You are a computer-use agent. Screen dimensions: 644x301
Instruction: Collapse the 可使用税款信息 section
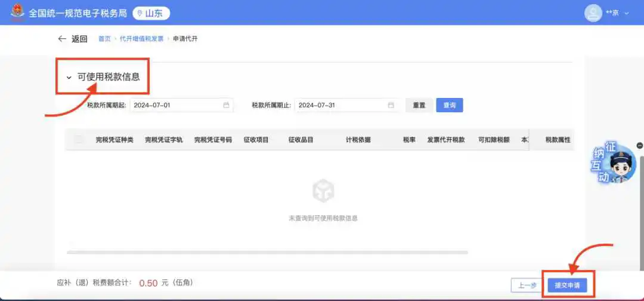point(69,77)
